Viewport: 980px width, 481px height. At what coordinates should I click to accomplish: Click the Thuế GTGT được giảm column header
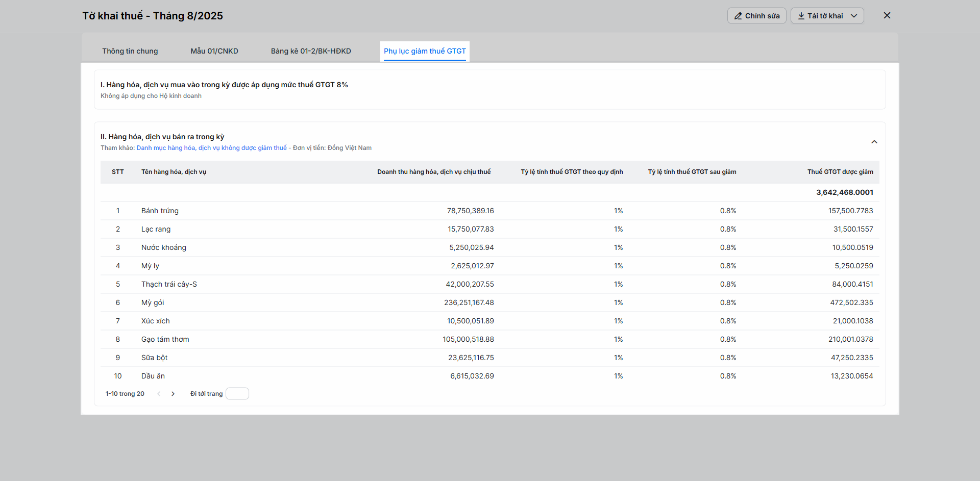coord(840,172)
